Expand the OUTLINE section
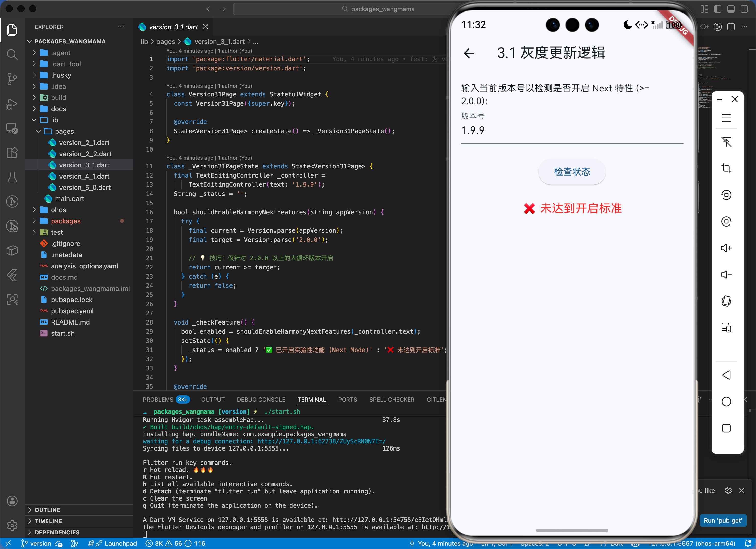 [47, 510]
